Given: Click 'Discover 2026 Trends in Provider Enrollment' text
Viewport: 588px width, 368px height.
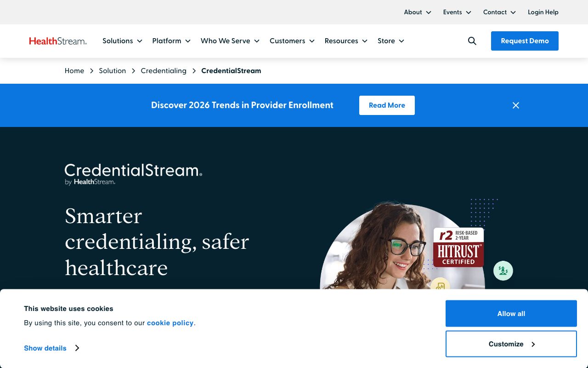Looking at the screenshot, I should [x=242, y=105].
